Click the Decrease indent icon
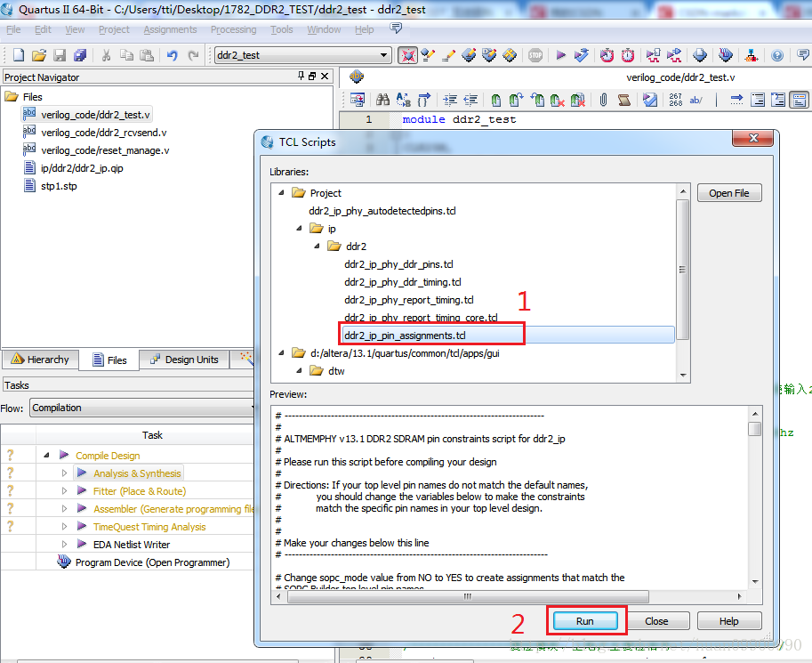 tap(470, 100)
